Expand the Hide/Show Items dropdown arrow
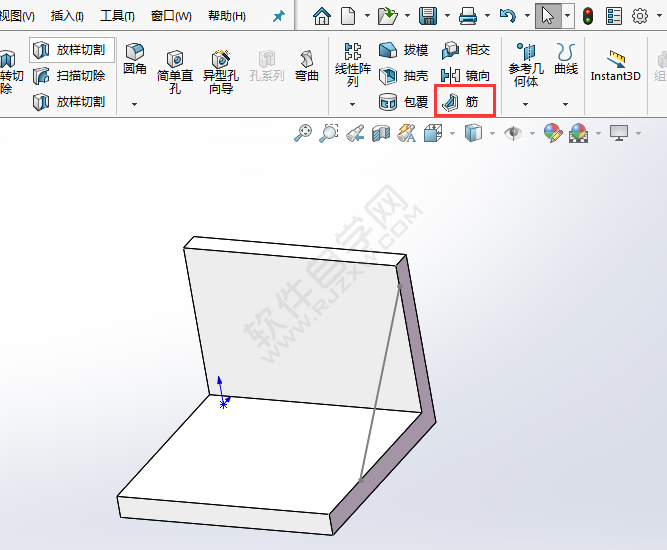Image resolution: width=667 pixels, height=550 pixels. 532,134
